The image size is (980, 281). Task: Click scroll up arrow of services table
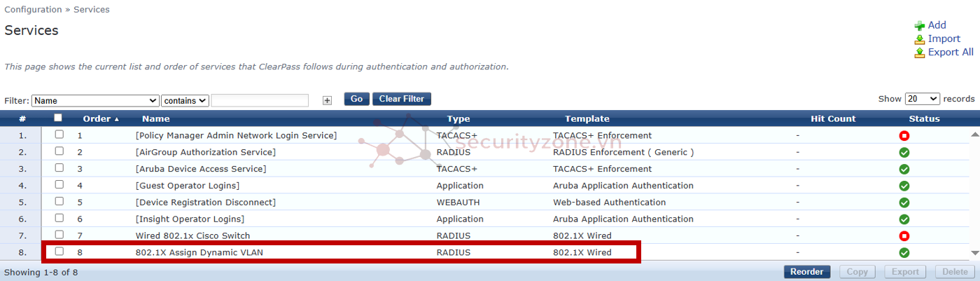tap(974, 134)
